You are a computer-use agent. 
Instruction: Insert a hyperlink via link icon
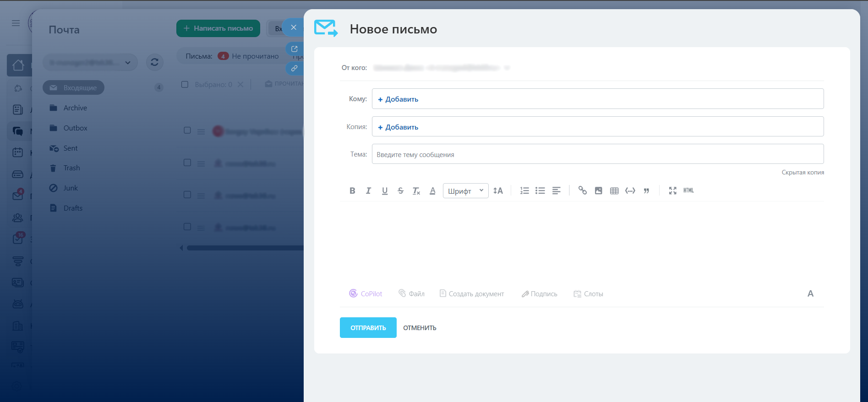582,190
